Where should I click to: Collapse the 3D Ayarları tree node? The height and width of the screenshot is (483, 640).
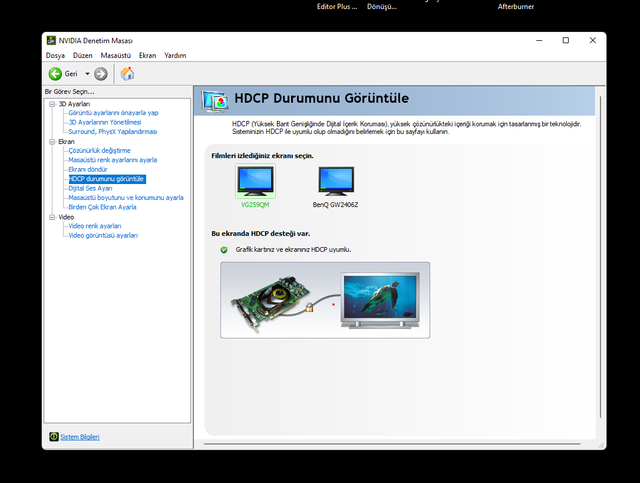pyautogui.click(x=51, y=104)
